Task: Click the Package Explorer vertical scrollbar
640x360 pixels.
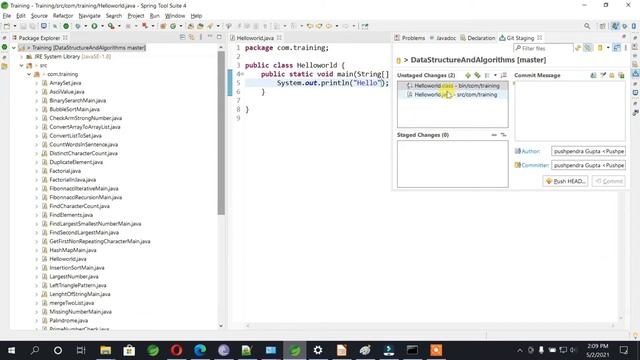Action: pos(221,133)
